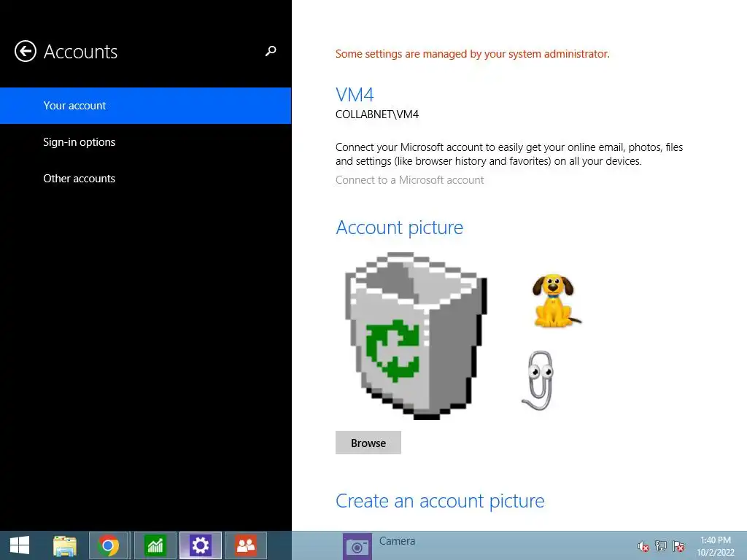747x560 pixels.
Task: Click the Create an account picture heading
Action: (x=440, y=501)
